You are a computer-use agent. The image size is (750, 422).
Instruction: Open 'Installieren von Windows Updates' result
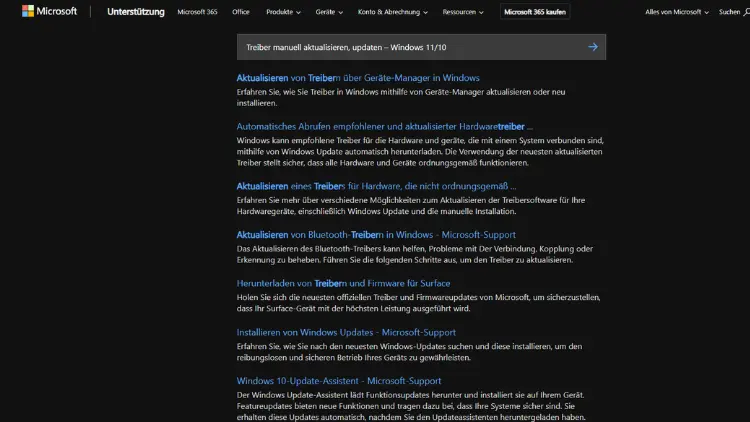[x=346, y=332]
